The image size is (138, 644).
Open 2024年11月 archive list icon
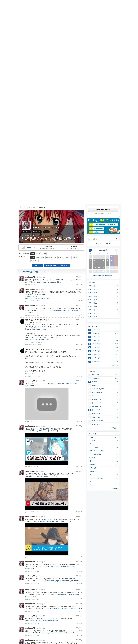pos(90,340)
